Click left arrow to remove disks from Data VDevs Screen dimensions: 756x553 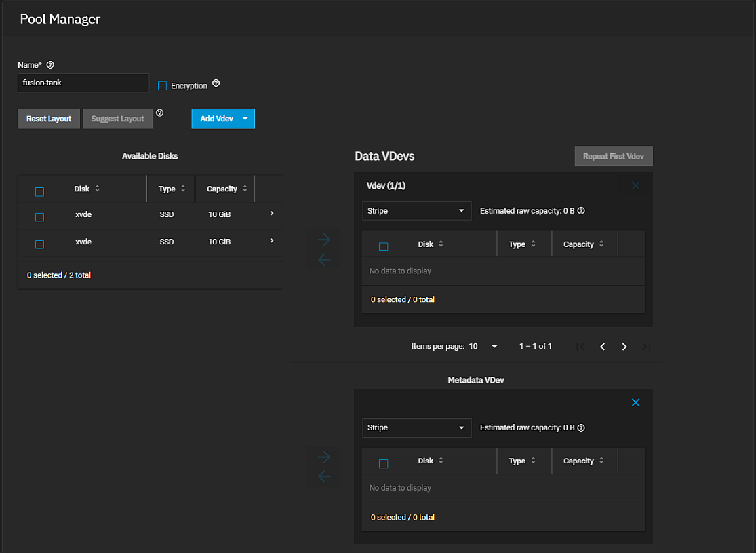tap(324, 259)
